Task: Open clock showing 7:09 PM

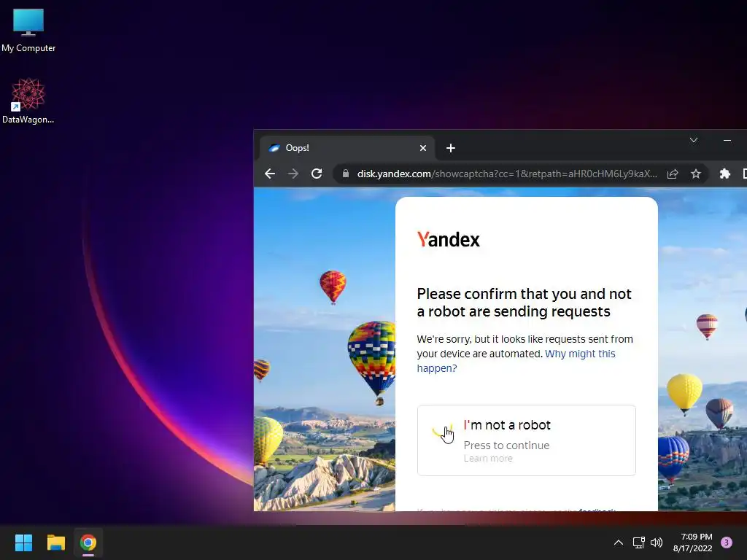Action: (x=693, y=542)
